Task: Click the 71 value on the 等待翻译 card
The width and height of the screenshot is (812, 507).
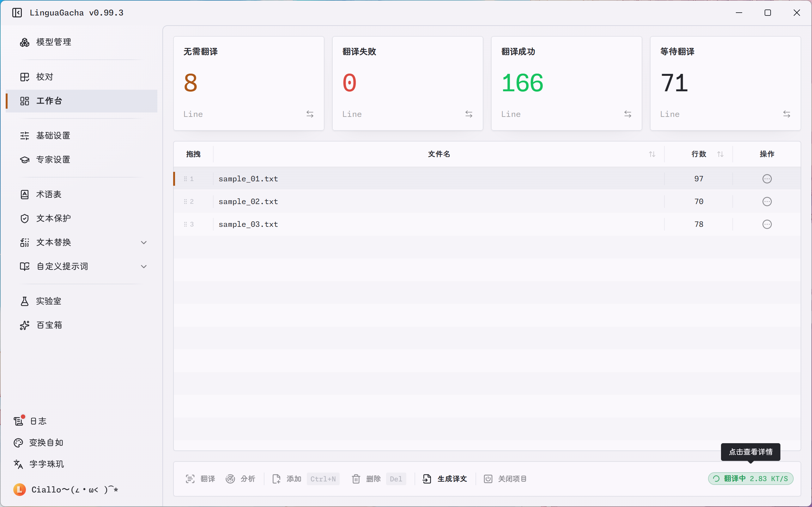Action: pyautogui.click(x=675, y=83)
